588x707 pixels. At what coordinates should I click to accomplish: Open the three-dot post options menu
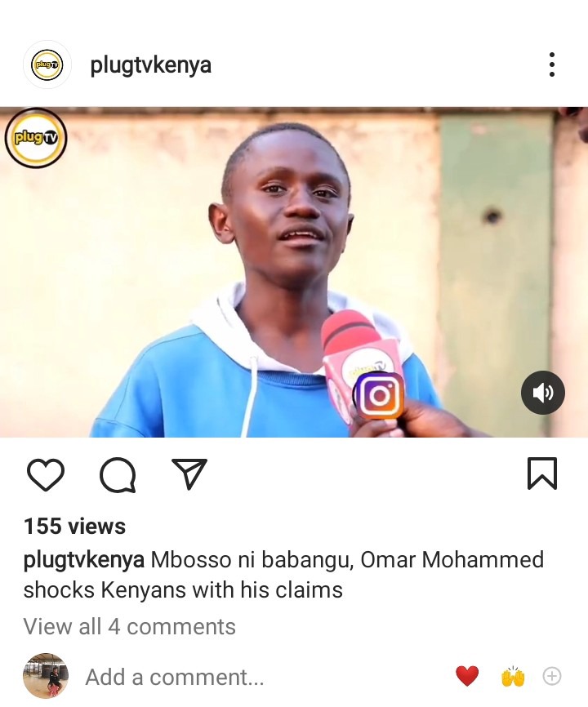(551, 64)
